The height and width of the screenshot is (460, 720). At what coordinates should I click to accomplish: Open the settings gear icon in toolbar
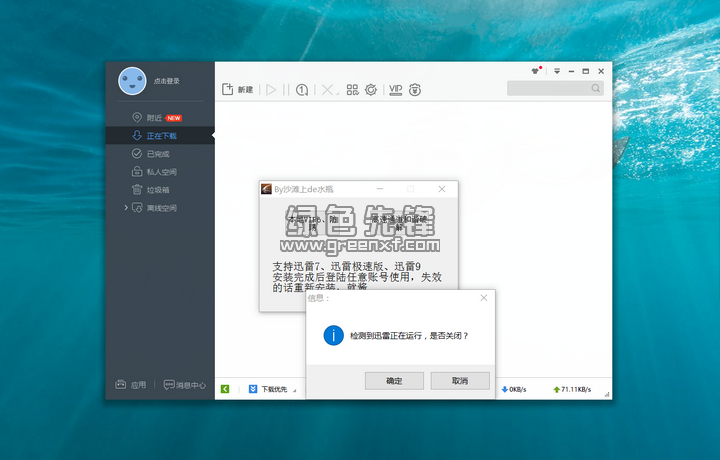click(371, 90)
